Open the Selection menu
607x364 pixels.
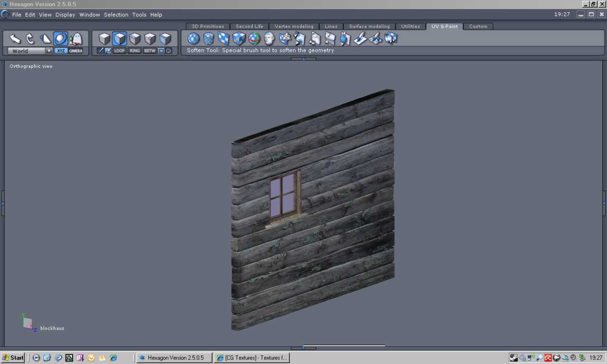click(x=116, y=15)
